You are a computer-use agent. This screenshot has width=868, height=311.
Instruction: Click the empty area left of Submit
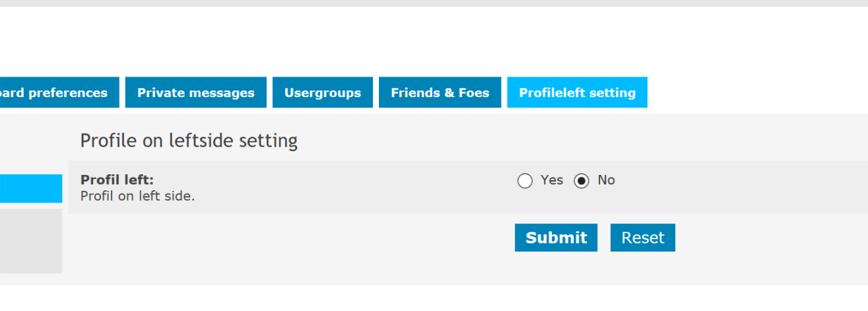291,238
